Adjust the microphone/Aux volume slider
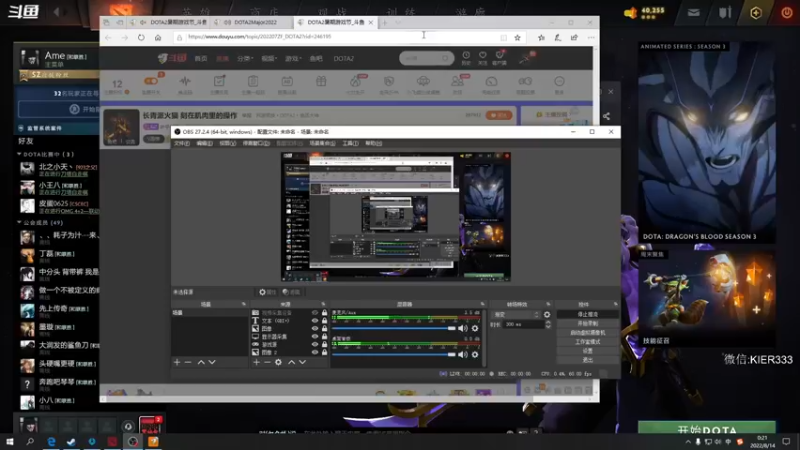The width and height of the screenshot is (800, 450). [394, 329]
